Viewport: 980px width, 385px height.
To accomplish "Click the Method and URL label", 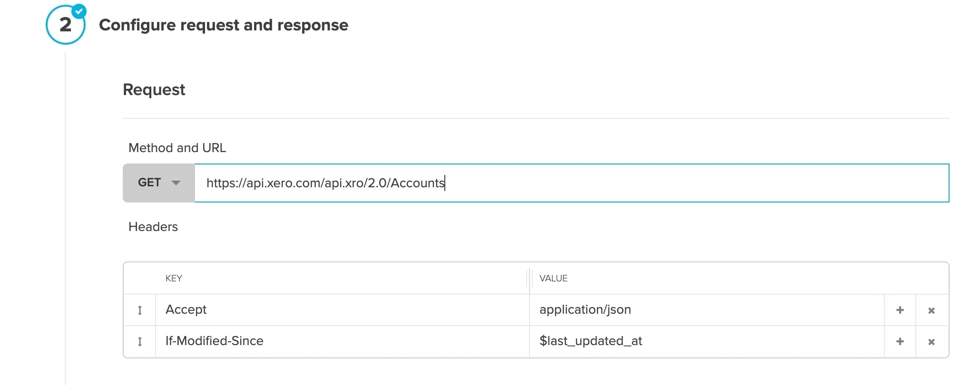I will (x=177, y=148).
